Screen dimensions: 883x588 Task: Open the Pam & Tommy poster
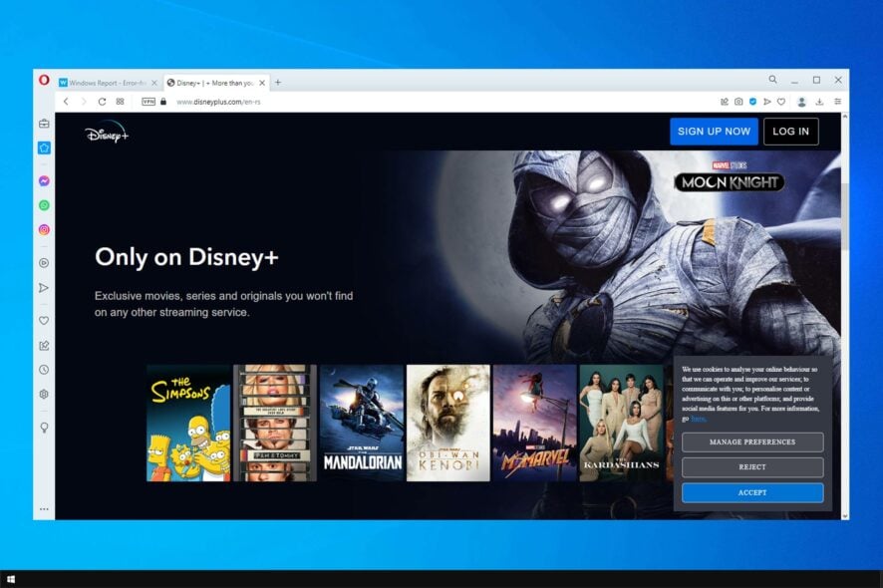(275, 423)
